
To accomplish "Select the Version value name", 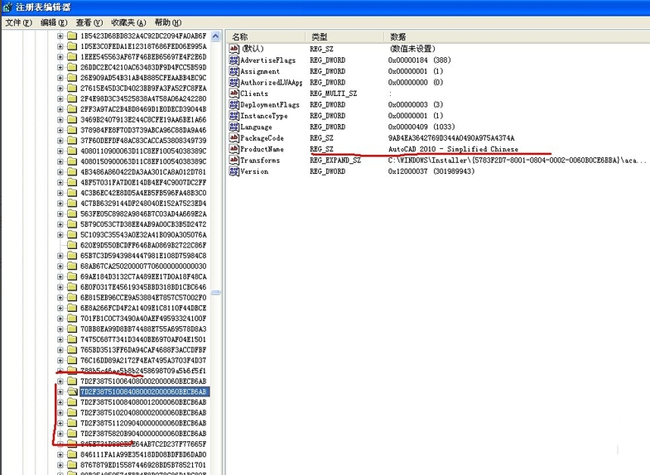I will (255, 172).
